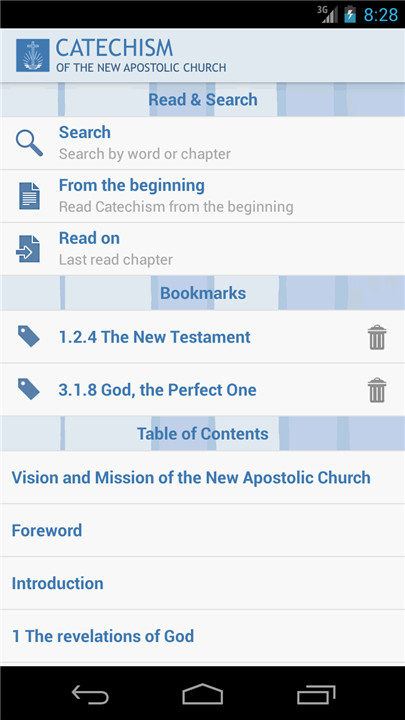Tap the Android home navigation button
This screenshot has height=720, width=405.
[202, 694]
